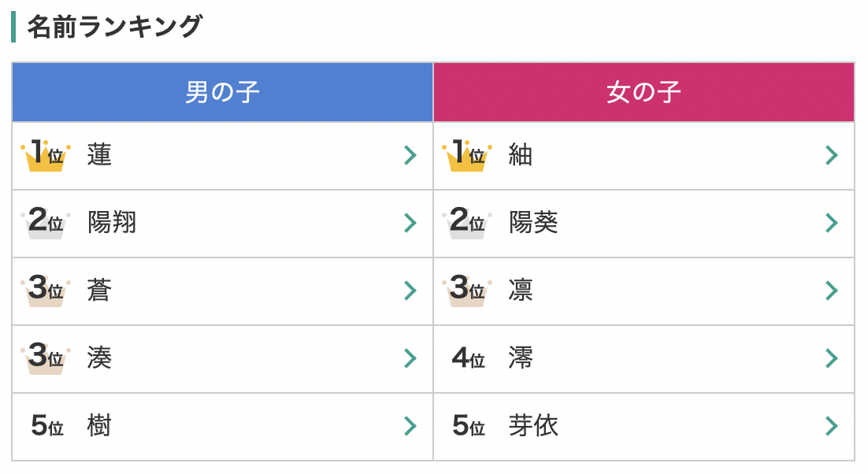Click the silver crown beside 陽翔
The width and height of the screenshot is (868, 474).
(x=46, y=223)
